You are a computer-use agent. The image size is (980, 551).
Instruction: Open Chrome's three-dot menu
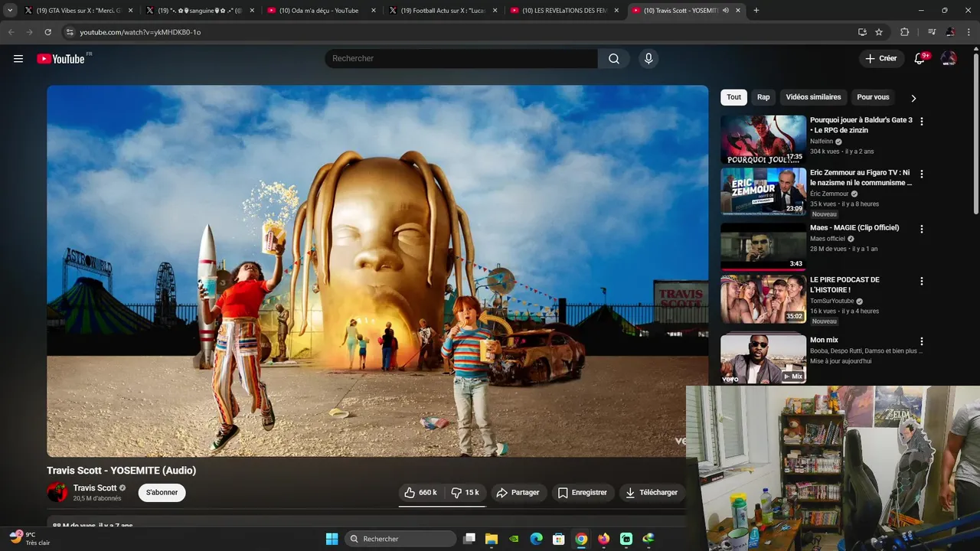[969, 32]
